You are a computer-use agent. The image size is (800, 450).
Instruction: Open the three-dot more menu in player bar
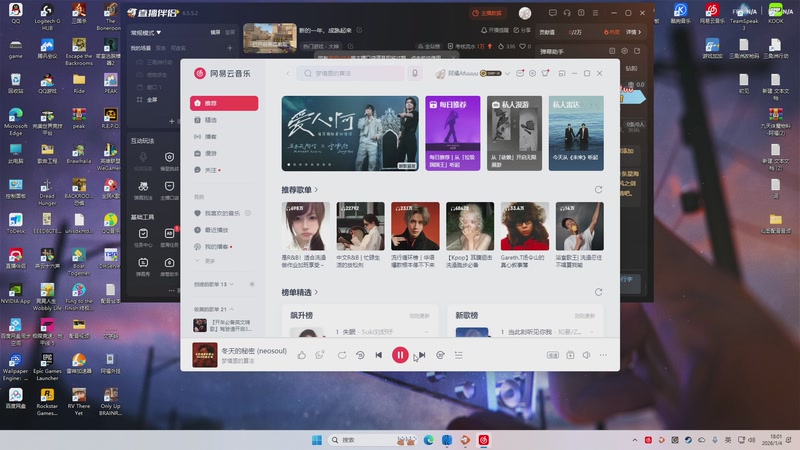[603, 355]
